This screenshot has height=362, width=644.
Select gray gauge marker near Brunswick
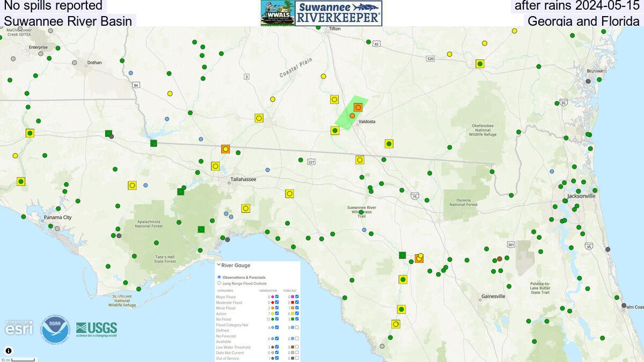pyautogui.click(x=588, y=81)
